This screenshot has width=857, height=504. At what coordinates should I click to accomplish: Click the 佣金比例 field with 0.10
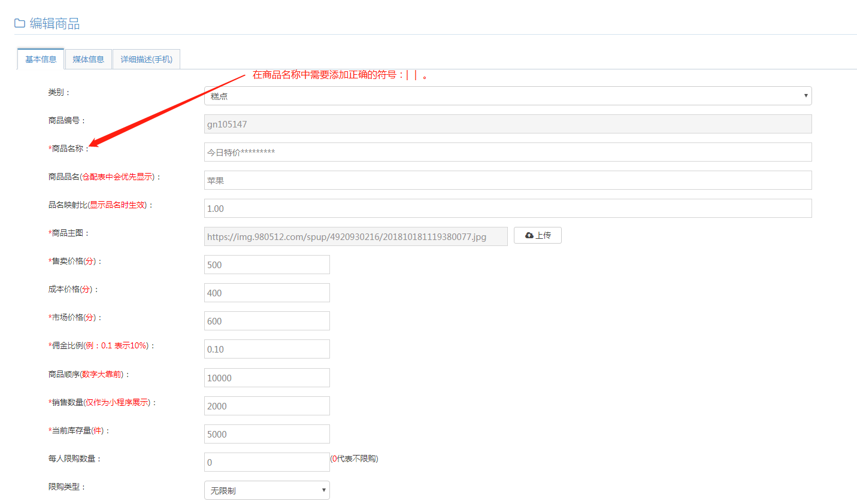point(267,349)
